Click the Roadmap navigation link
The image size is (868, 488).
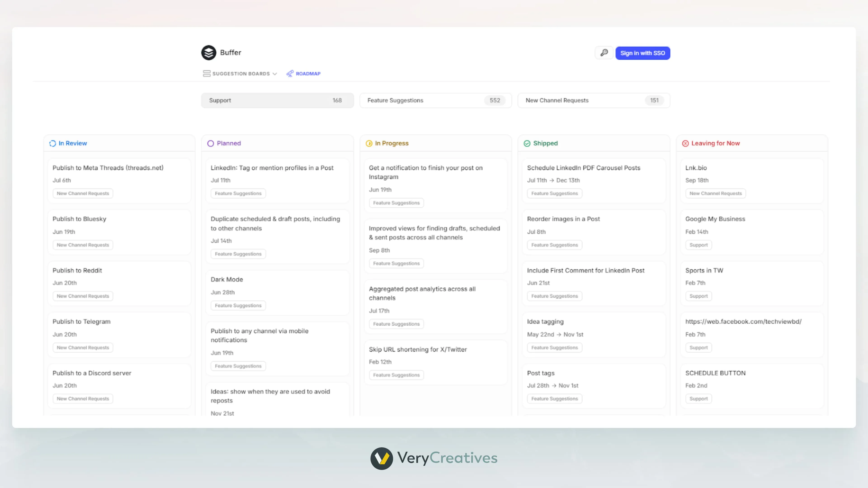(x=308, y=73)
